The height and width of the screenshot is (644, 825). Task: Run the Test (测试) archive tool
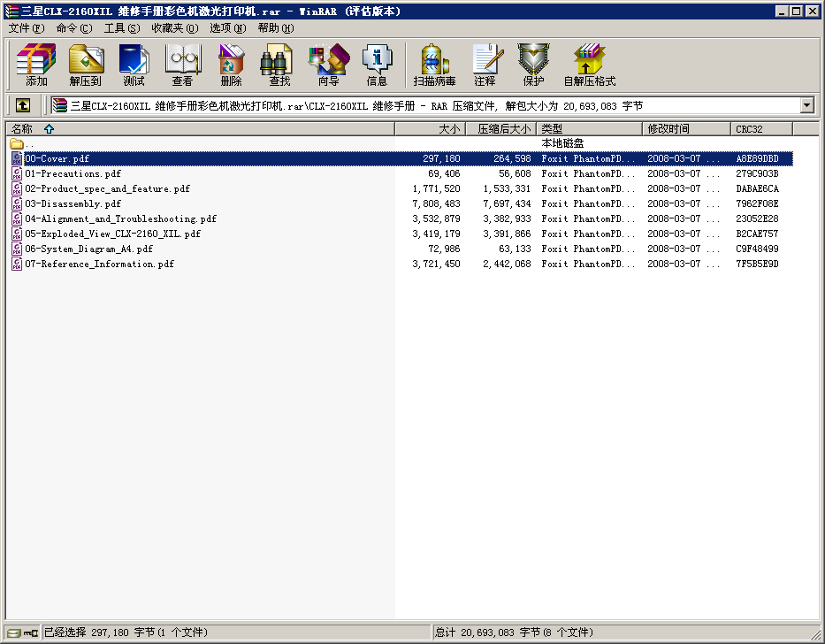[x=134, y=65]
